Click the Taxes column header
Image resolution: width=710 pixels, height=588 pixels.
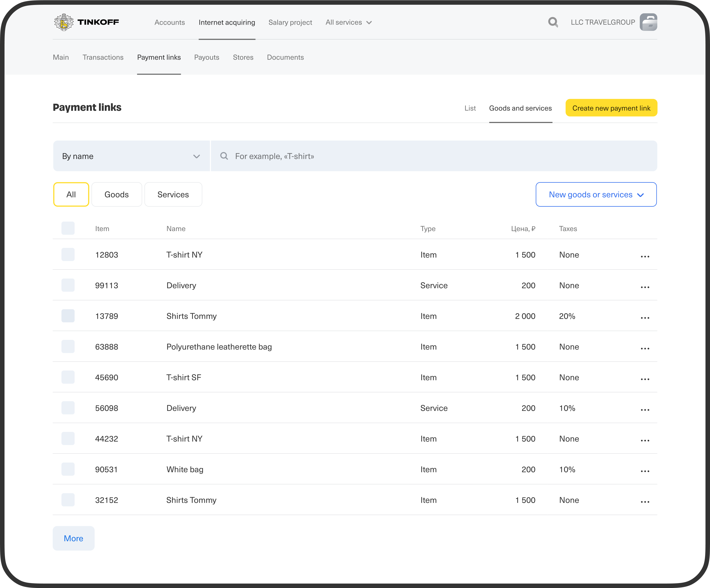(x=568, y=228)
